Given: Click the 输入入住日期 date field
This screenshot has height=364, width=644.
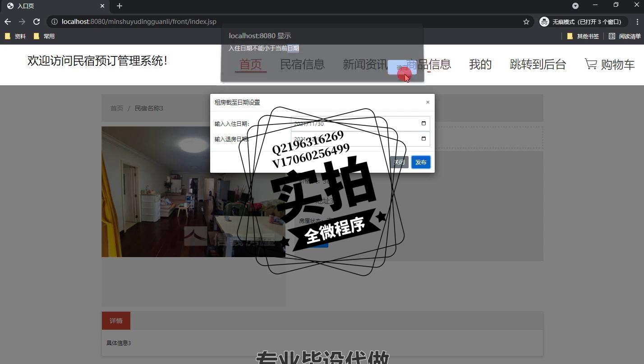Looking at the screenshot, I should (360, 124).
